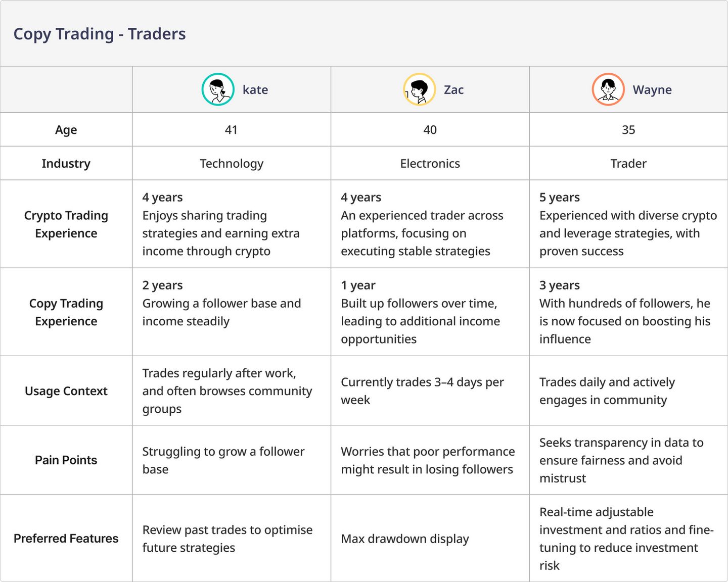Viewport: 728px width, 582px height.
Task: Click the Usage Context row header
Action: [x=66, y=391]
